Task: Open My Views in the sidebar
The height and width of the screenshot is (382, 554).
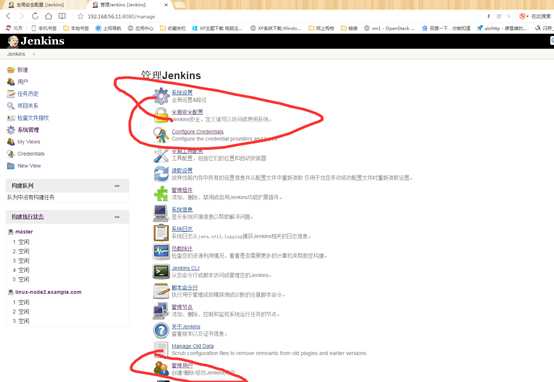Action: coord(29,142)
